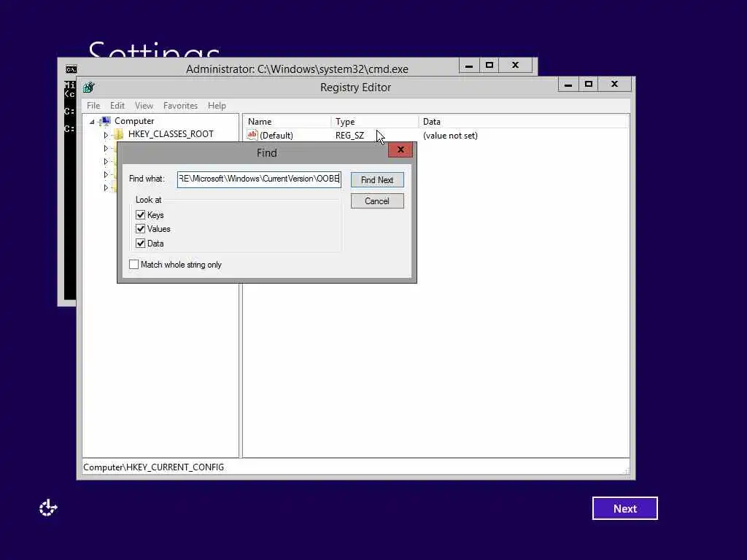
Task: Expand the fifth hive under Computer
Action: 106,188
